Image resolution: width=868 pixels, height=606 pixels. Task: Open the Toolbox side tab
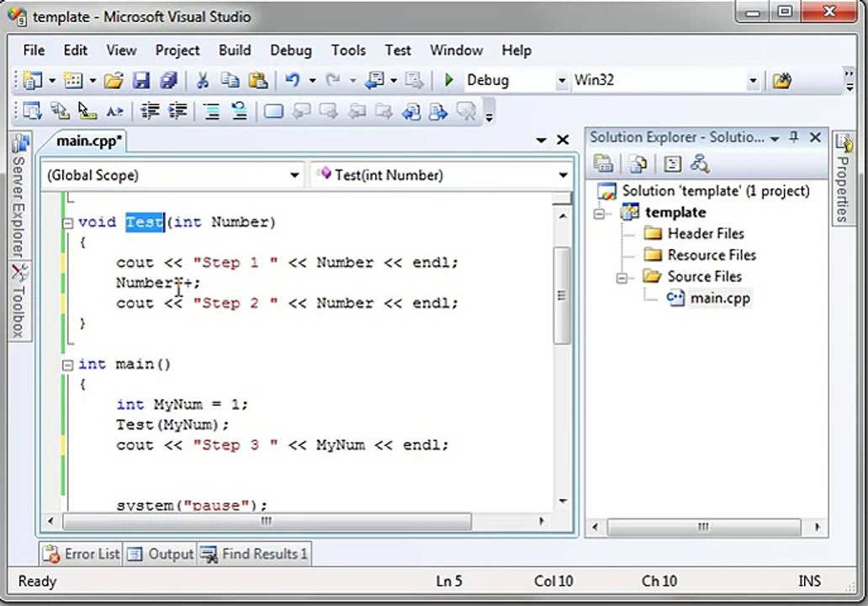(x=20, y=301)
